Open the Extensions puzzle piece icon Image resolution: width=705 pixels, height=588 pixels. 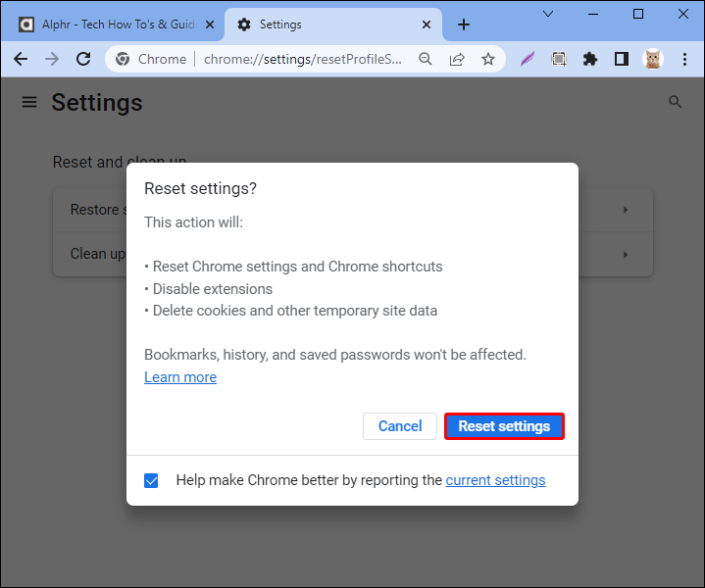(x=590, y=59)
